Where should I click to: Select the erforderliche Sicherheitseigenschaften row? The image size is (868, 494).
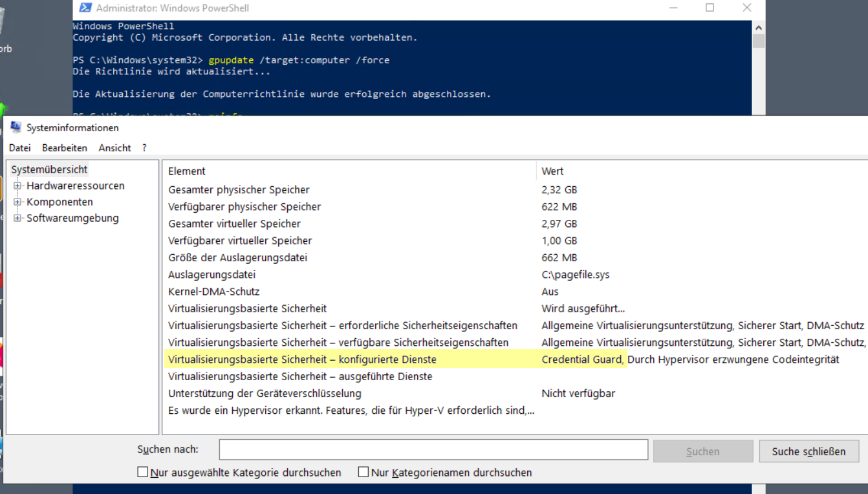click(x=515, y=325)
